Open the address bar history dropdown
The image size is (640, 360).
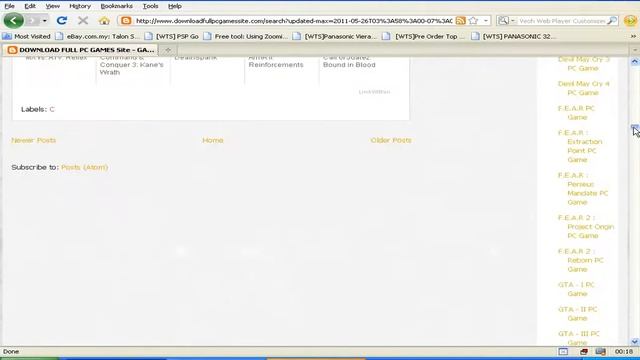pyautogui.click(x=486, y=20)
